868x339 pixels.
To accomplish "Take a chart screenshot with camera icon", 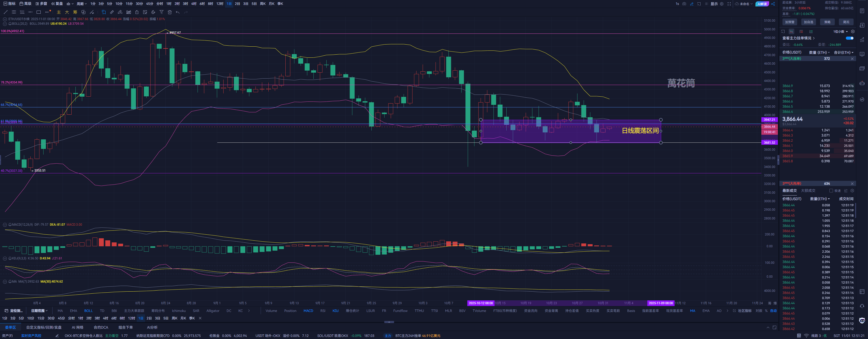I will (x=684, y=4).
